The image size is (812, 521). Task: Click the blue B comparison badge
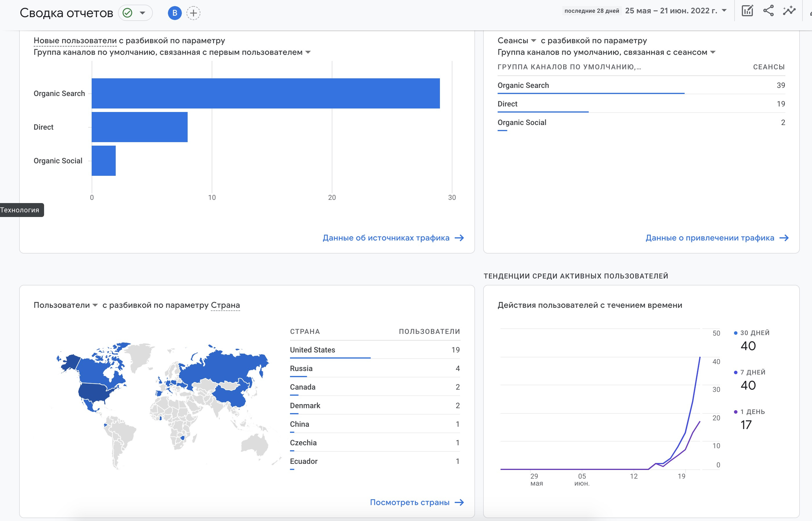click(175, 13)
